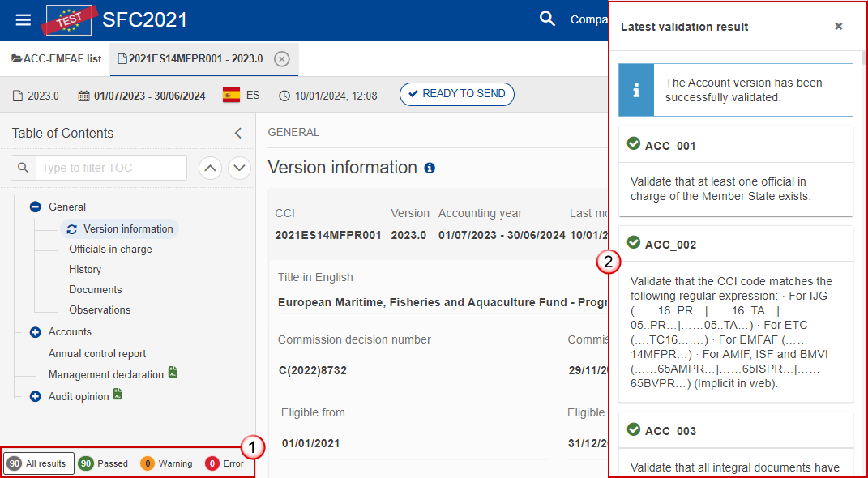
Task: Close the 2021ES14MFPR001 tab with X icon
Action: 281,58
